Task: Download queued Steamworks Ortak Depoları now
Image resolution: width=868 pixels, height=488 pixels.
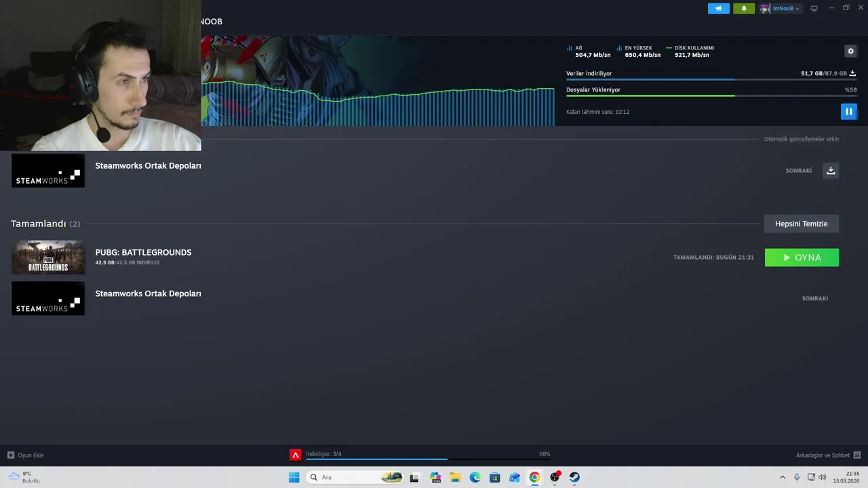Action: point(831,170)
